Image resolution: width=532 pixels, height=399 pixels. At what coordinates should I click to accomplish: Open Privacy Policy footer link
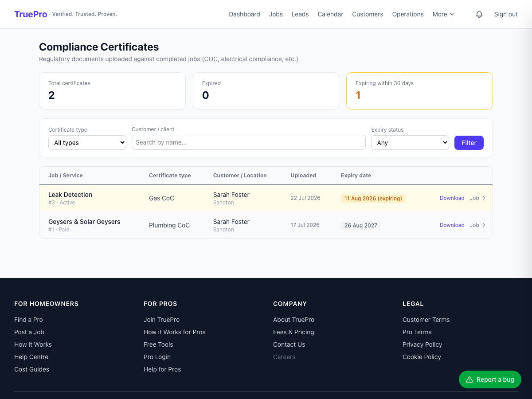[422, 344]
